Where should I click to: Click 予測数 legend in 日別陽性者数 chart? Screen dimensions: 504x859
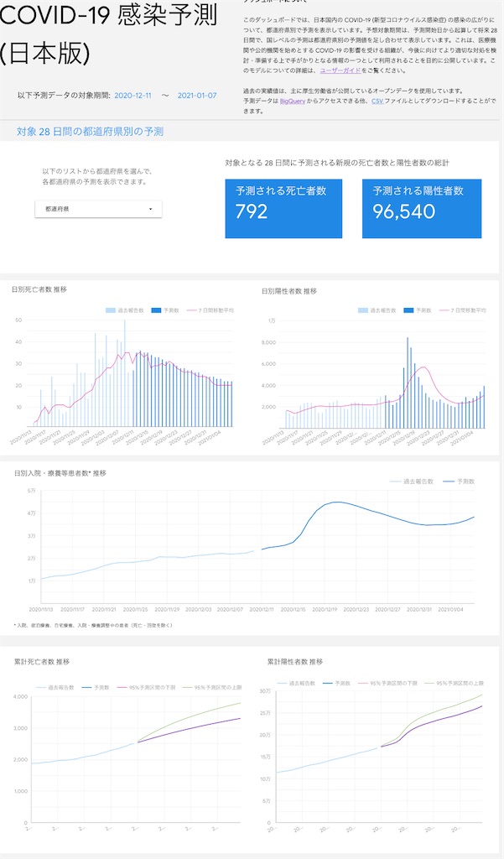pos(418,310)
